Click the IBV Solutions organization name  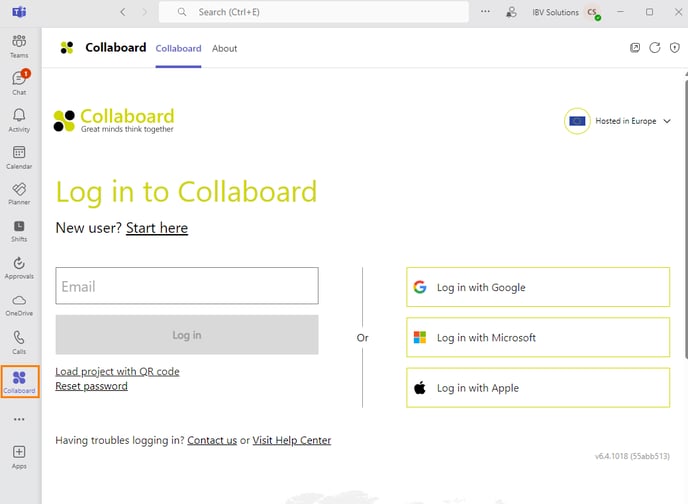[555, 12]
